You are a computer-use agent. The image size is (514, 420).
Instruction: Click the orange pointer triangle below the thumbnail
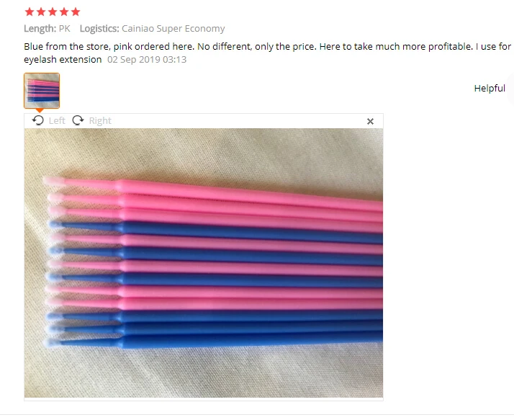(x=40, y=110)
